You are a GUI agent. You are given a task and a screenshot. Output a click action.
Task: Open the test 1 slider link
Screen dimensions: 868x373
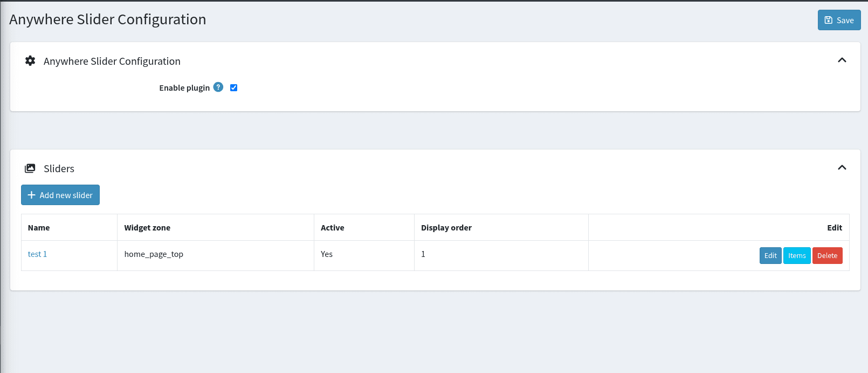[x=37, y=254]
